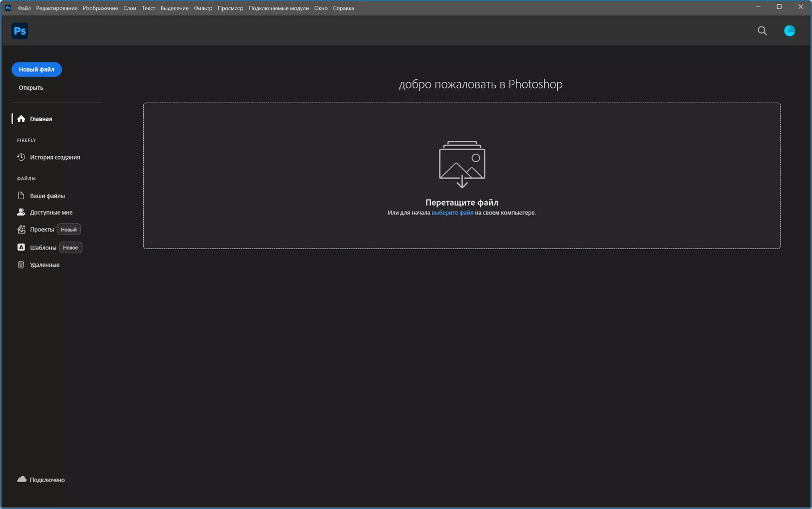Click the добро пожаловать в Photoshop heading
Viewport: 812px width, 509px height.
(x=480, y=84)
